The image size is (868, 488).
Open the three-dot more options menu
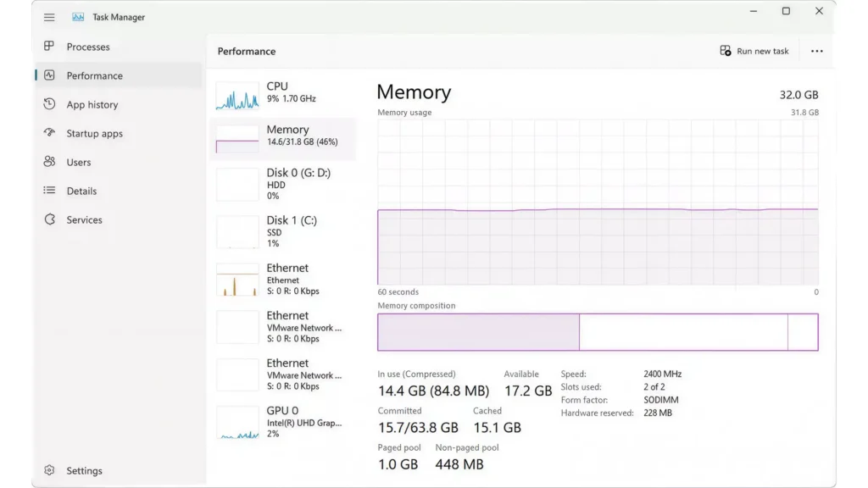816,51
